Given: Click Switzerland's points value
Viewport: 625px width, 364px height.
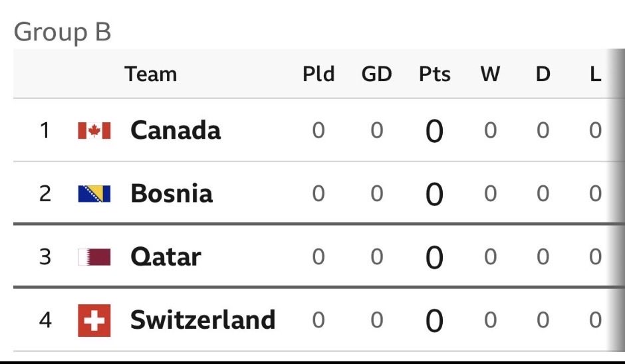Looking at the screenshot, I should pos(434,321).
